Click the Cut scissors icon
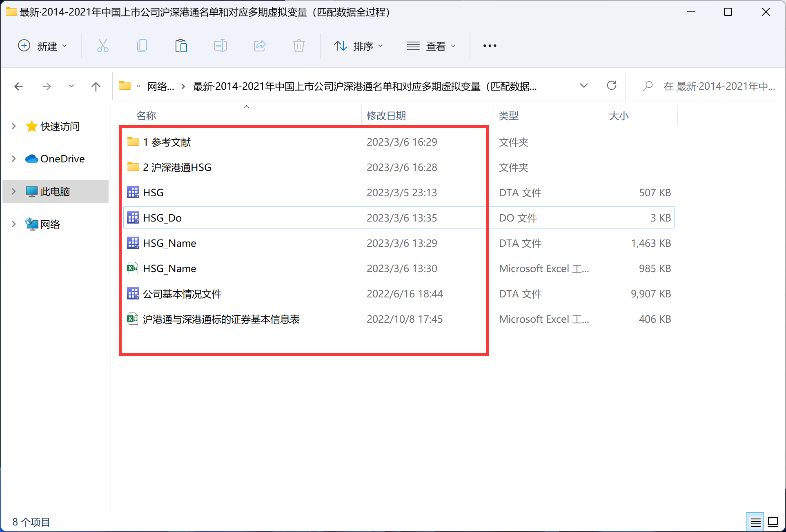 point(102,46)
